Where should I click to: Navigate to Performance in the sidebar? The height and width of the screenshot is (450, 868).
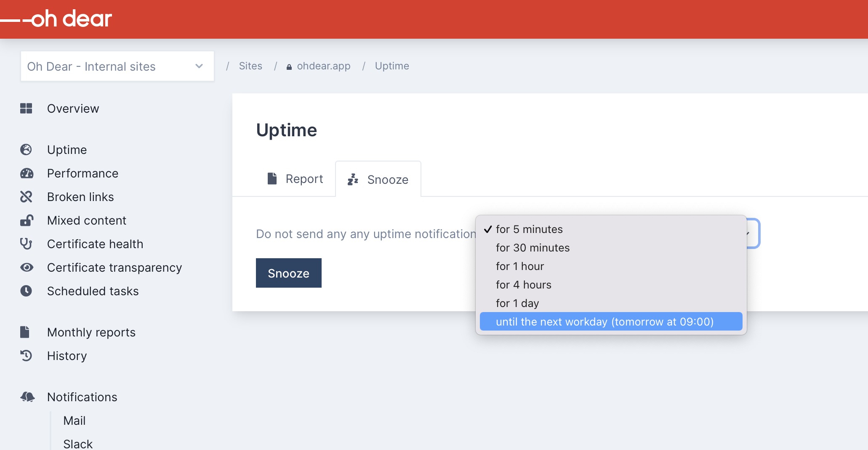[83, 173]
